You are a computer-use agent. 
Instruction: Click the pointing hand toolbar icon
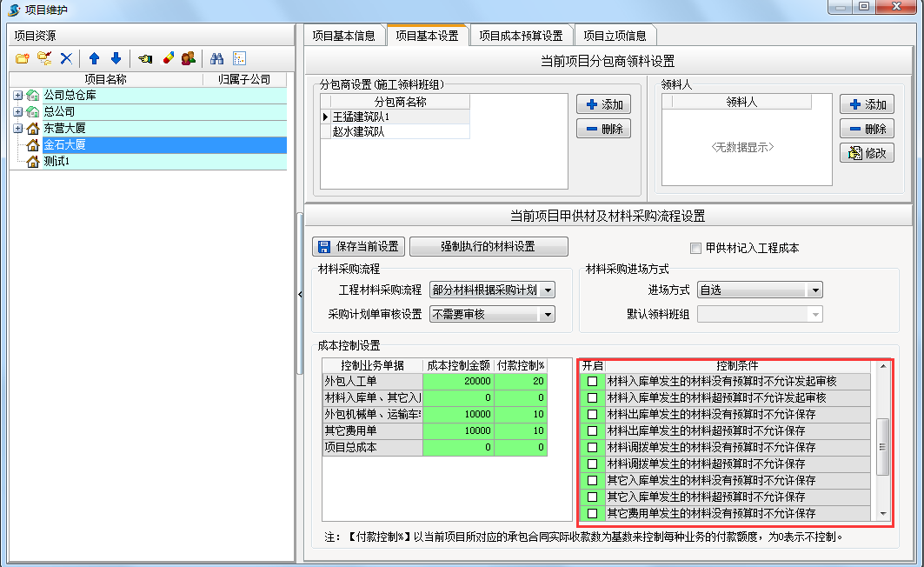[145, 58]
